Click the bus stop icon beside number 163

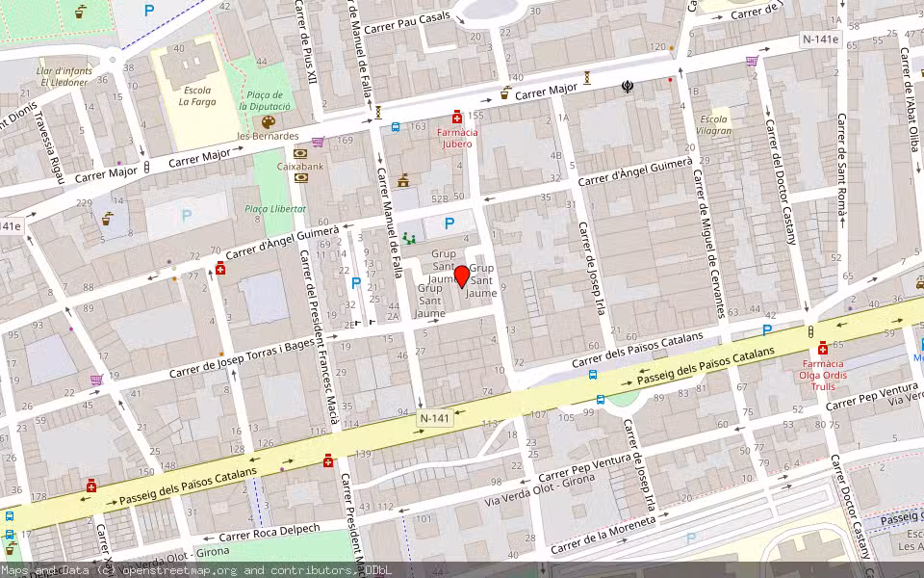click(x=396, y=126)
